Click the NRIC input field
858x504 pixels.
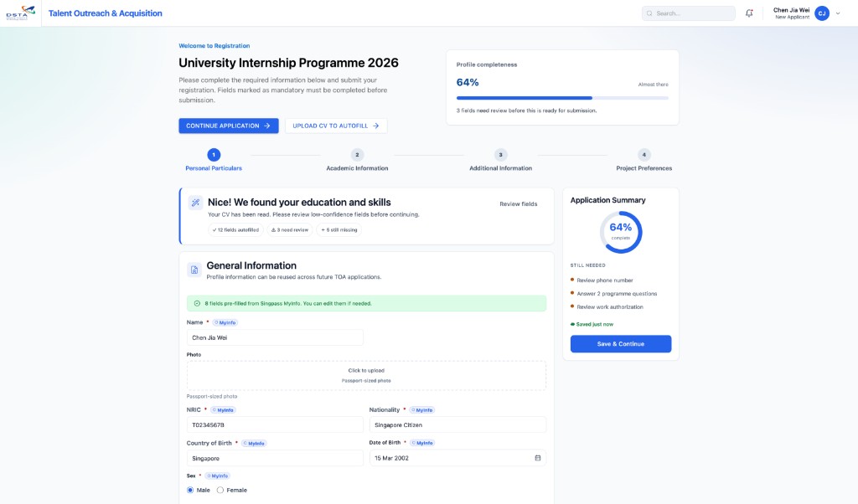[275, 424]
